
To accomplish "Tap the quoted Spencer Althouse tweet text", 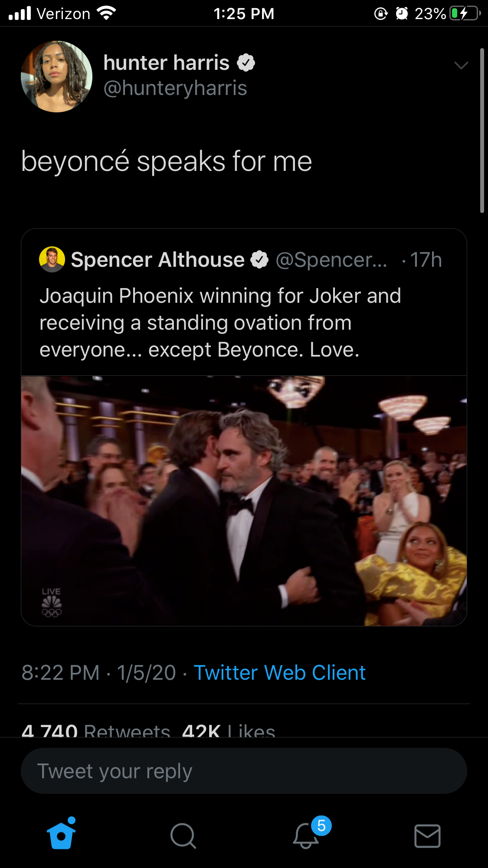I will (x=220, y=323).
